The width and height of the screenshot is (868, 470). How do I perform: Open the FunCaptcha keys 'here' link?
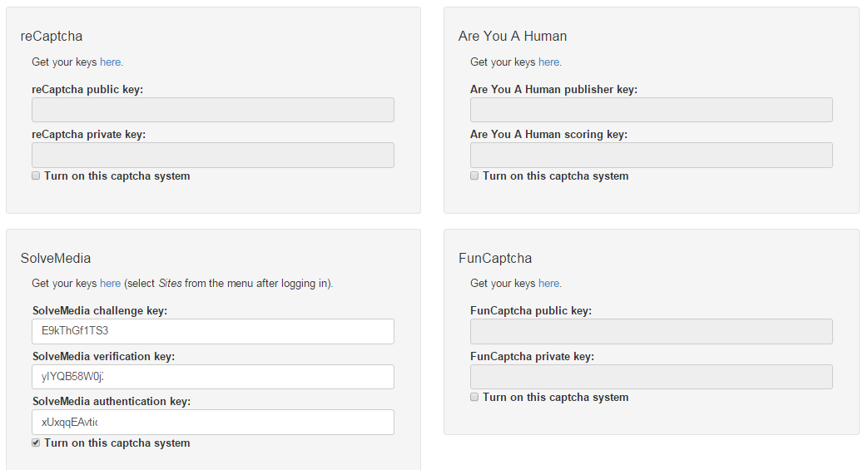[548, 284]
